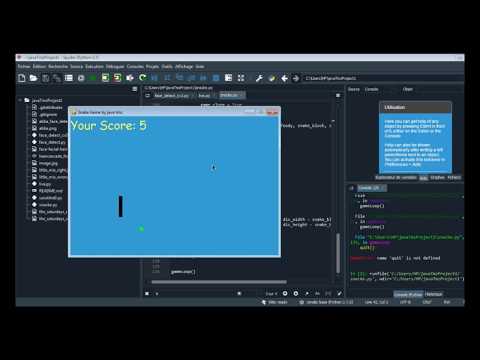
Task: Select foo.py in the project tree
Action: (45, 184)
